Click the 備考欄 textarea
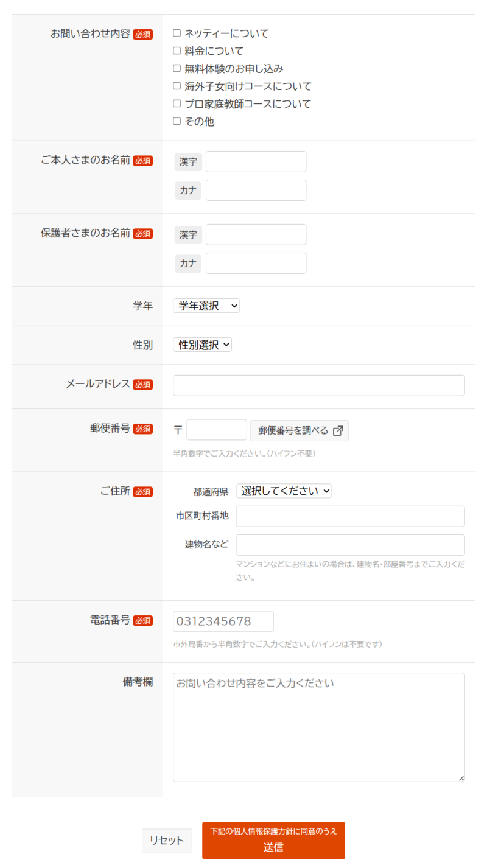Viewport: 487px width, 868px height. point(318,727)
